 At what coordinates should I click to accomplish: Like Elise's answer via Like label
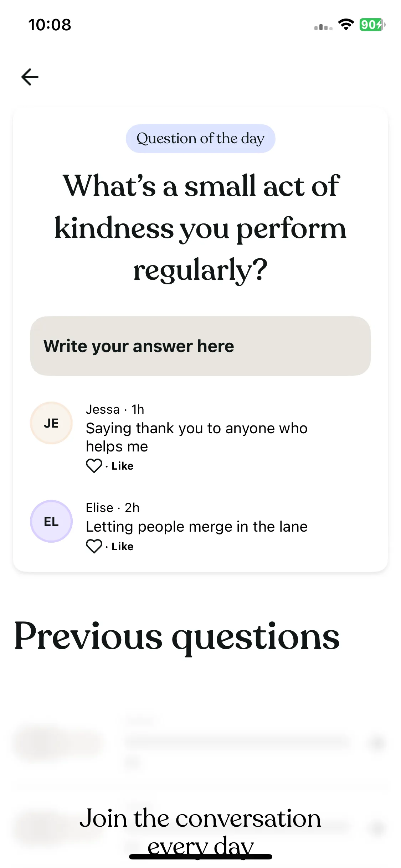[122, 546]
